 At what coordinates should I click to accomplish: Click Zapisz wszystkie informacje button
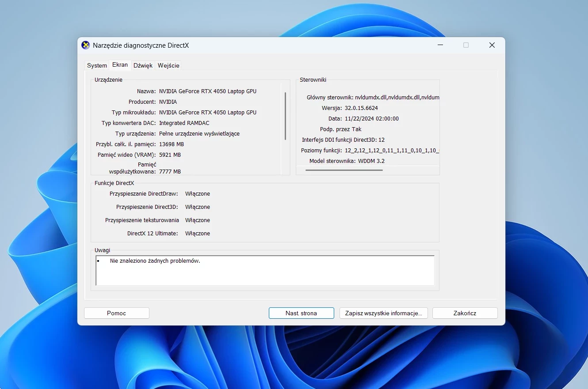pos(383,313)
